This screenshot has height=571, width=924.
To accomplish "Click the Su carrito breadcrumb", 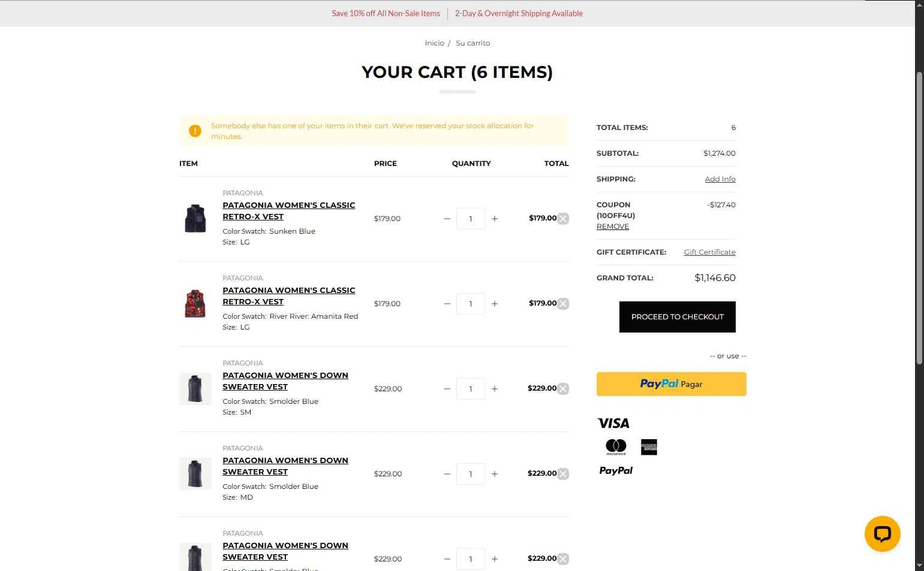I will (x=473, y=43).
